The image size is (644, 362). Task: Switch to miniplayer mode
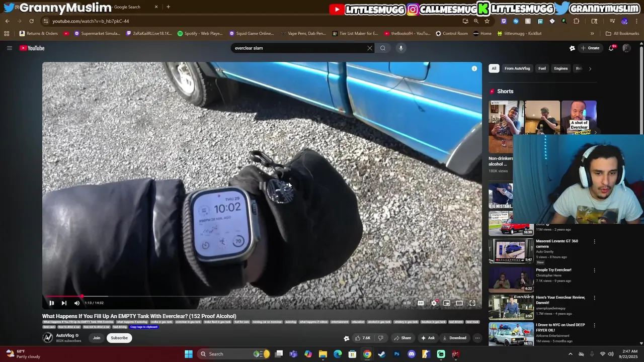[447, 303]
